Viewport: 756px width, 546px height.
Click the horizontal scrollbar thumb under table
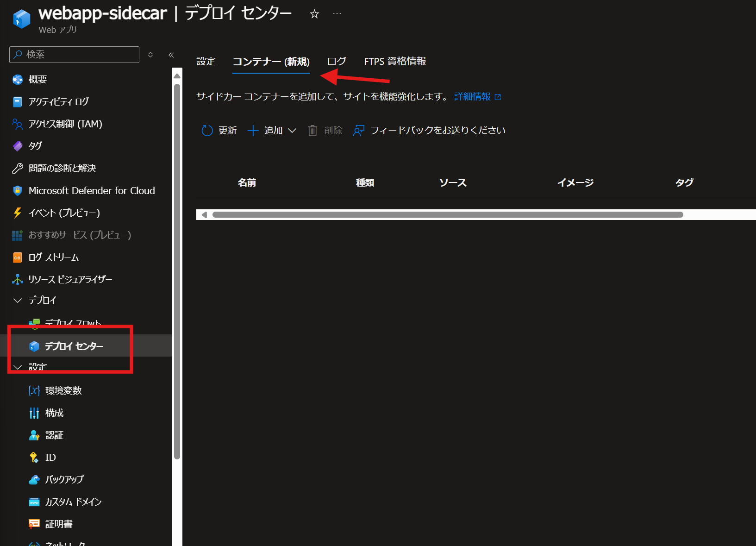[x=448, y=214]
